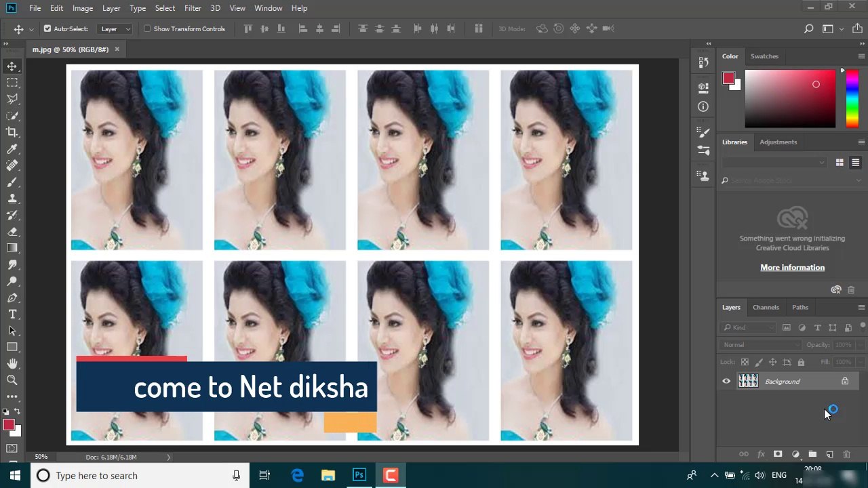Open the Edit Toolbar ellipsis
Screen dimensions: 868x488
point(12,396)
